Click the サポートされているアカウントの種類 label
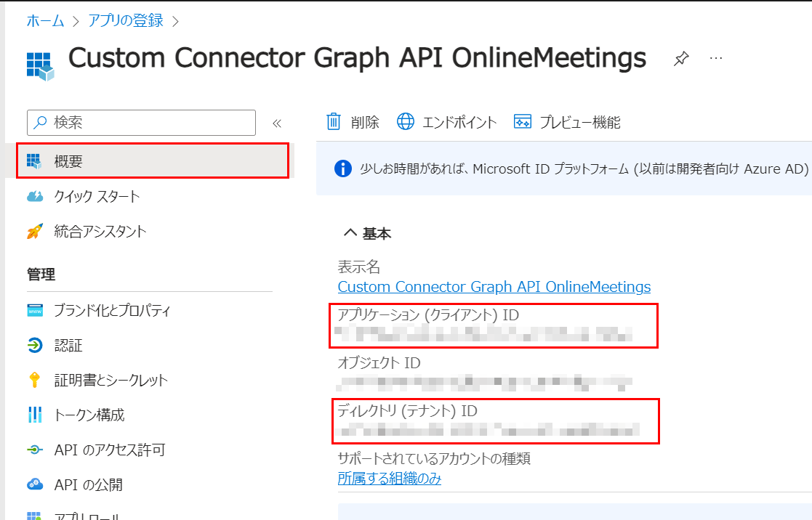Viewport: 812px width, 520px height. (434, 458)
